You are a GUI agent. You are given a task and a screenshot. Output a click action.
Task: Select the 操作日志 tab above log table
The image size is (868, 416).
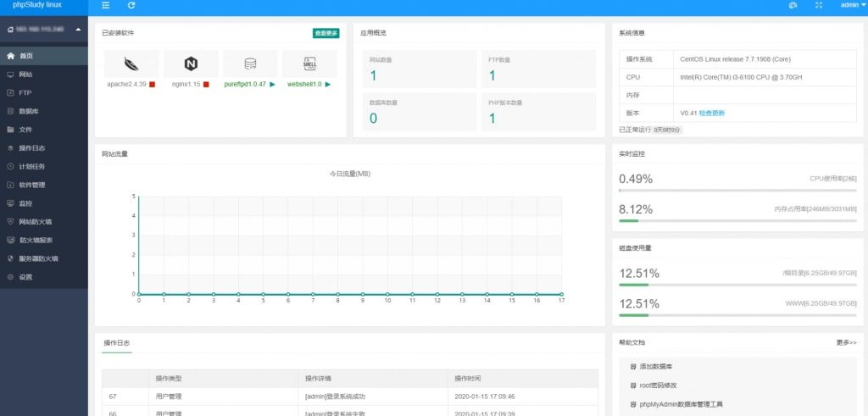pos(117,342)
